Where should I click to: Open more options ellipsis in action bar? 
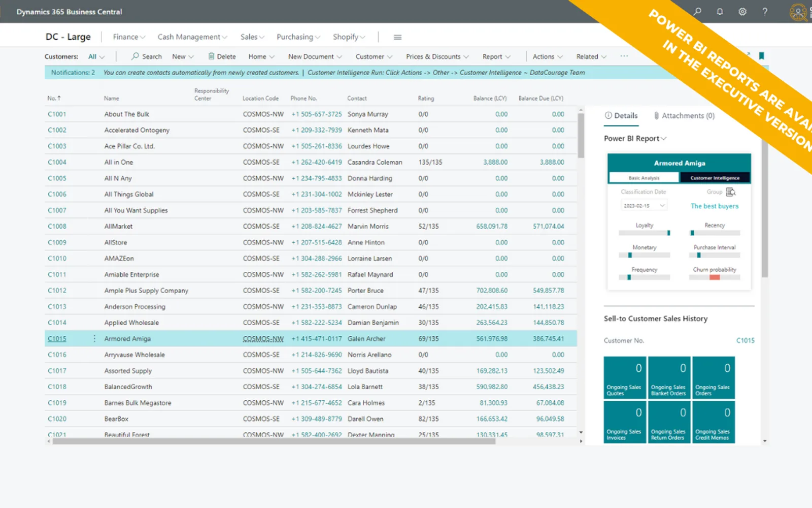(x=624, y=56)
